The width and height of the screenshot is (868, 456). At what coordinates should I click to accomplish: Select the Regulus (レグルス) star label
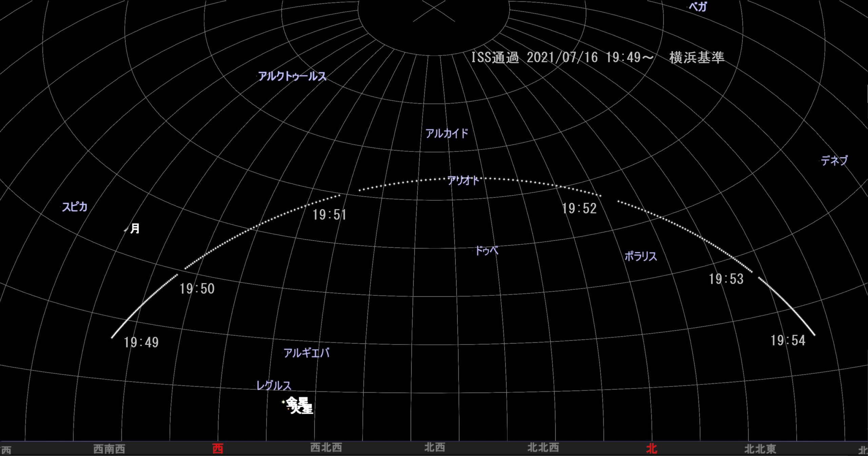(x=274, y=386)
